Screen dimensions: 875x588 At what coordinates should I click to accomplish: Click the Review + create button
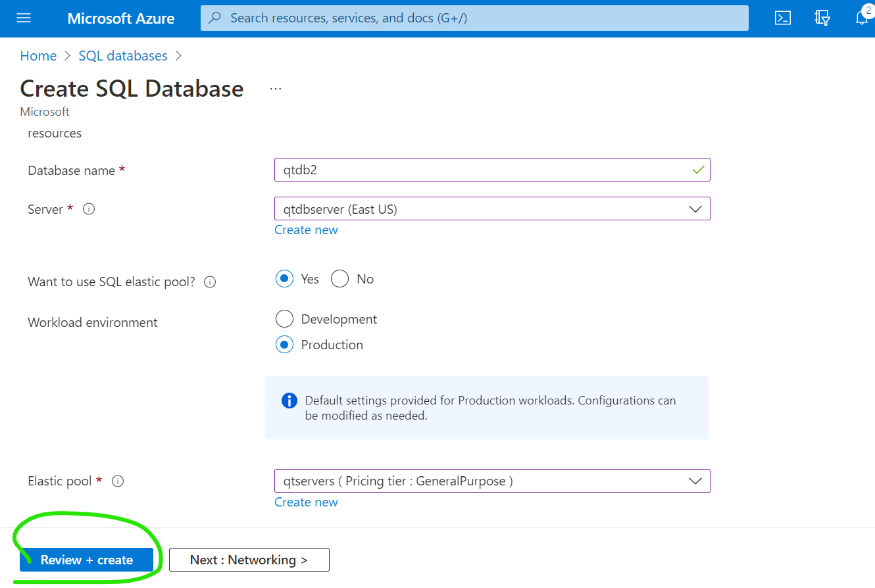tap(86, 560)
